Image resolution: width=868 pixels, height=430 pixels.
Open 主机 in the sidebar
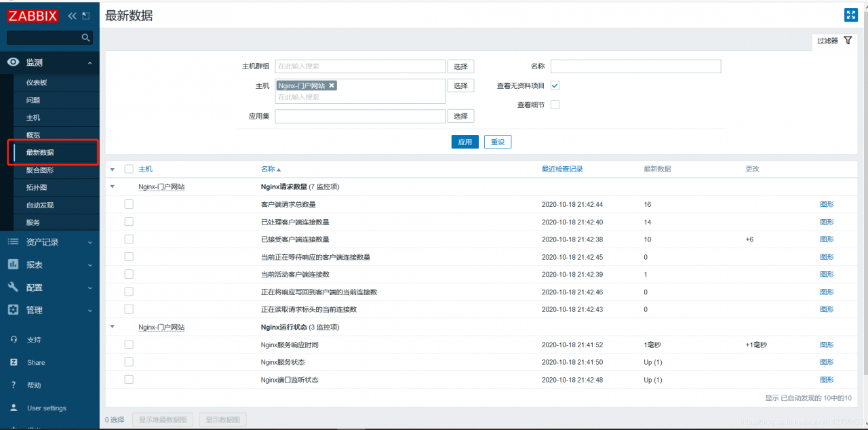pos(33,118)
